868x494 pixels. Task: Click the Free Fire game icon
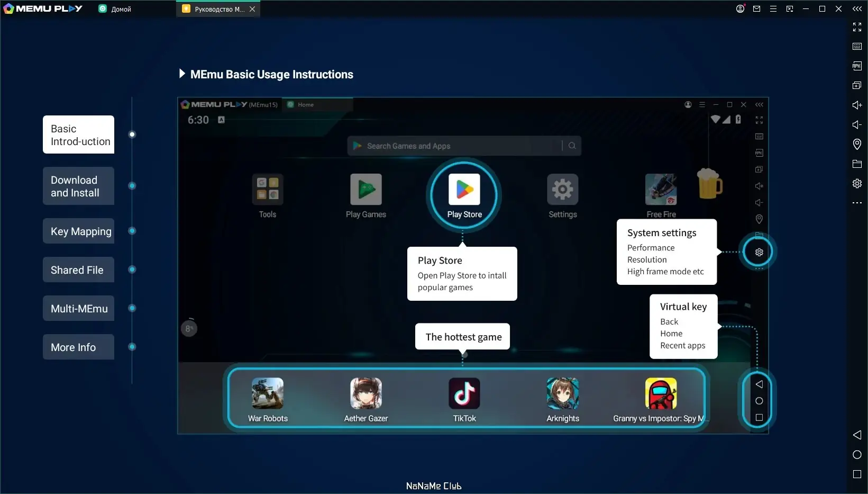[x=661, y=189]
